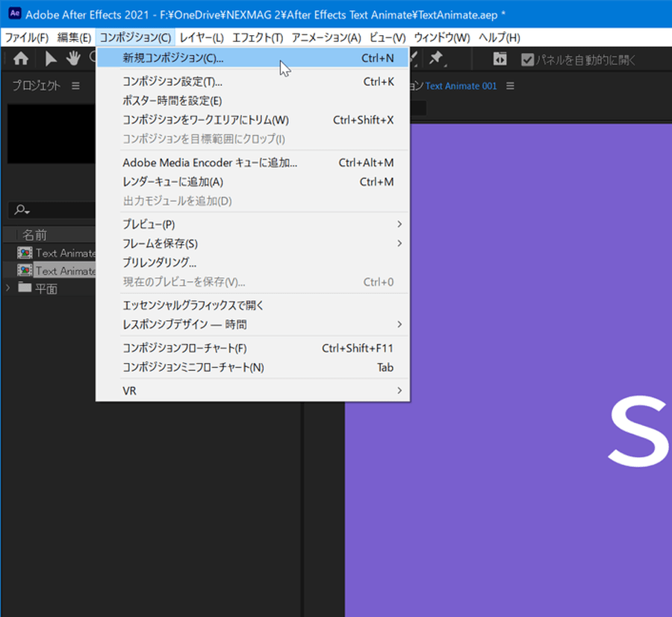
Task: Open the プロジェクト panel menu
Action: (x=76, y=86)
